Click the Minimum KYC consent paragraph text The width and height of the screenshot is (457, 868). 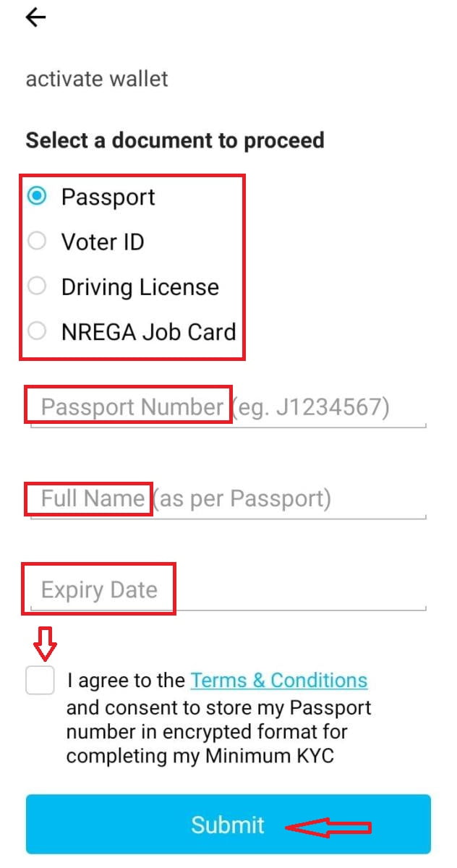tap(218, 732)
